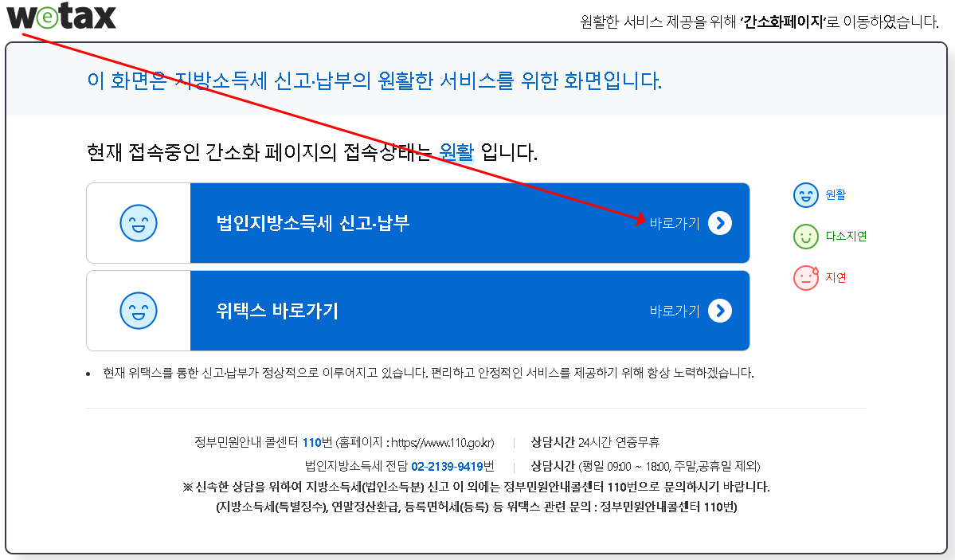The width and height of the screenshot is (955, 560).
Task: Click 상담시간 평일 09:00 ~ 18:00 text
Action: (646, 467)
